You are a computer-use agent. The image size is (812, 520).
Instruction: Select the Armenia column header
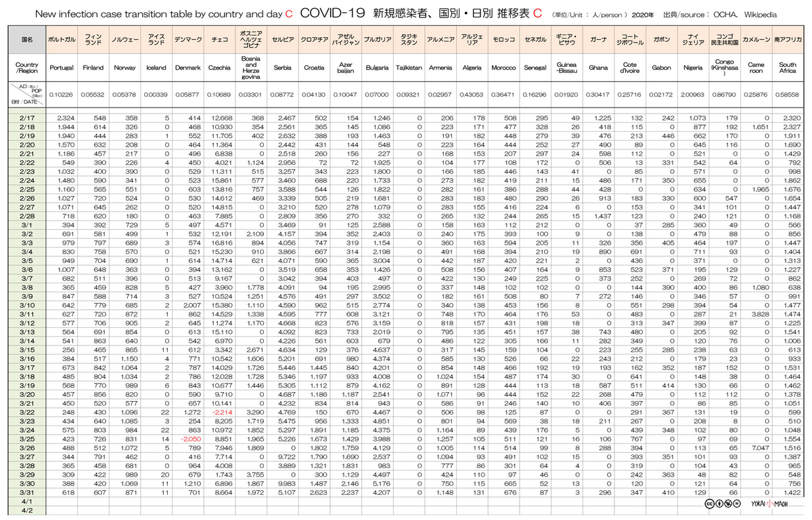pyautogui.click(x=440, y=68)
